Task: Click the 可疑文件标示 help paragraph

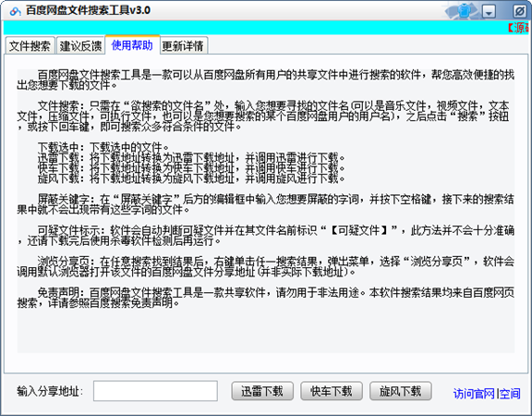Action: tap(266, 236)
